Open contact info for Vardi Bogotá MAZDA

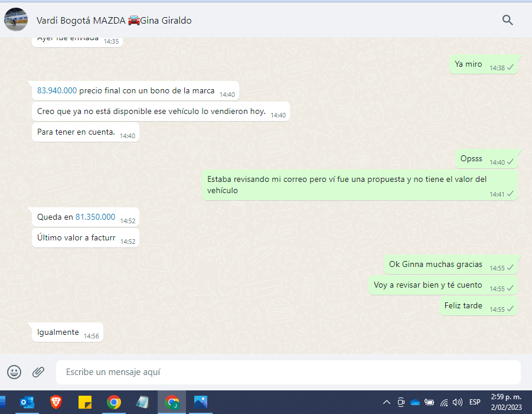[114, 20]
